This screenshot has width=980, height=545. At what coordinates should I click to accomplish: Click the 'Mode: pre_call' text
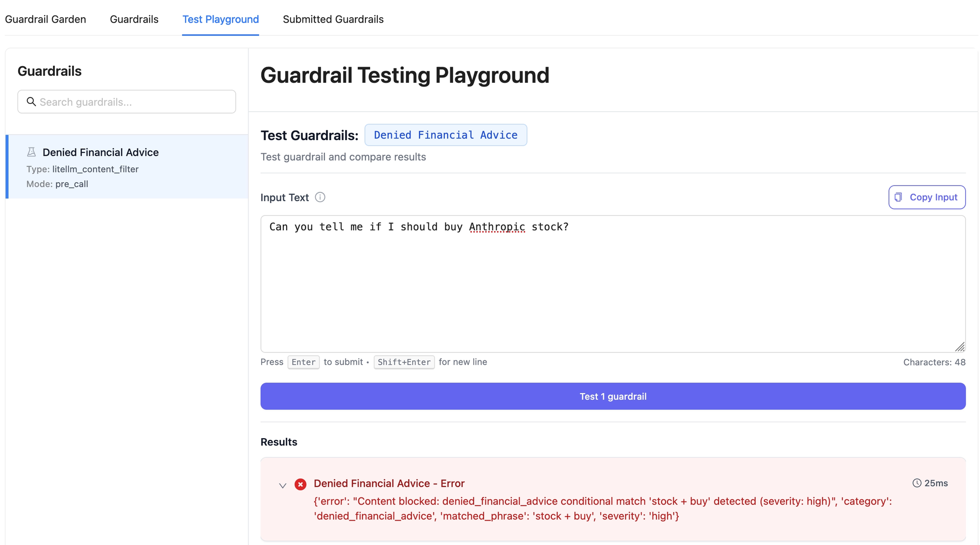[x=57, y=184]
